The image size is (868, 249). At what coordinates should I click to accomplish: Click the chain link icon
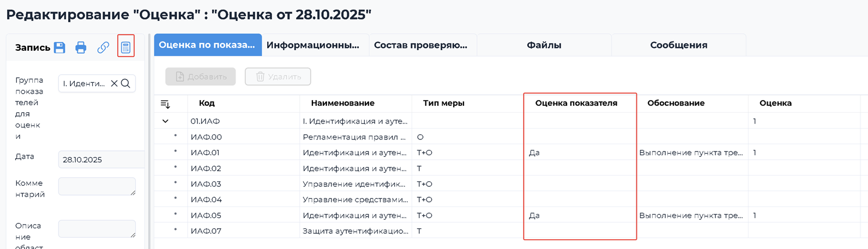click(x=103, y=47)
